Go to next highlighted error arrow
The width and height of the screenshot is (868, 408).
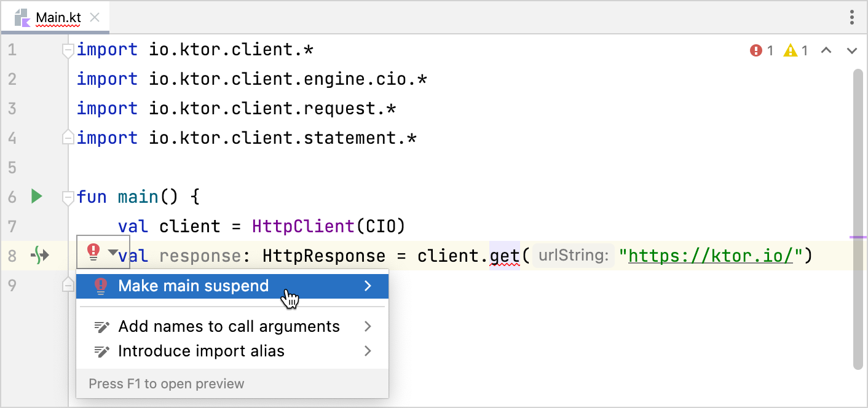852,50
